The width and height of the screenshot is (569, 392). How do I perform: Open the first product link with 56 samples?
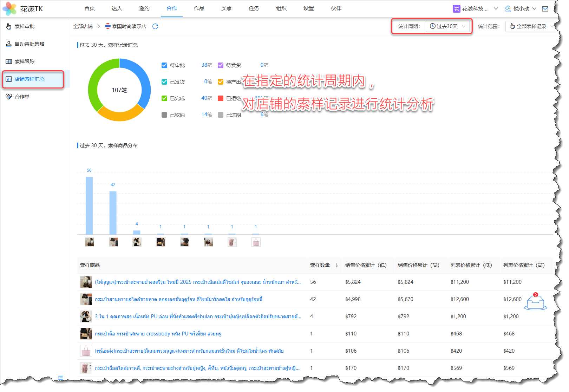(197, 282)
